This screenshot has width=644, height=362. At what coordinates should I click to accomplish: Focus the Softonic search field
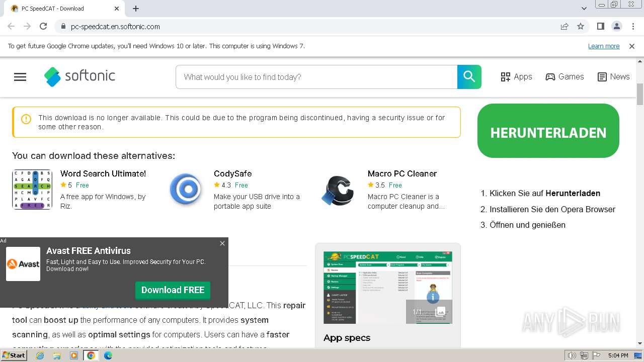[316, 77]
